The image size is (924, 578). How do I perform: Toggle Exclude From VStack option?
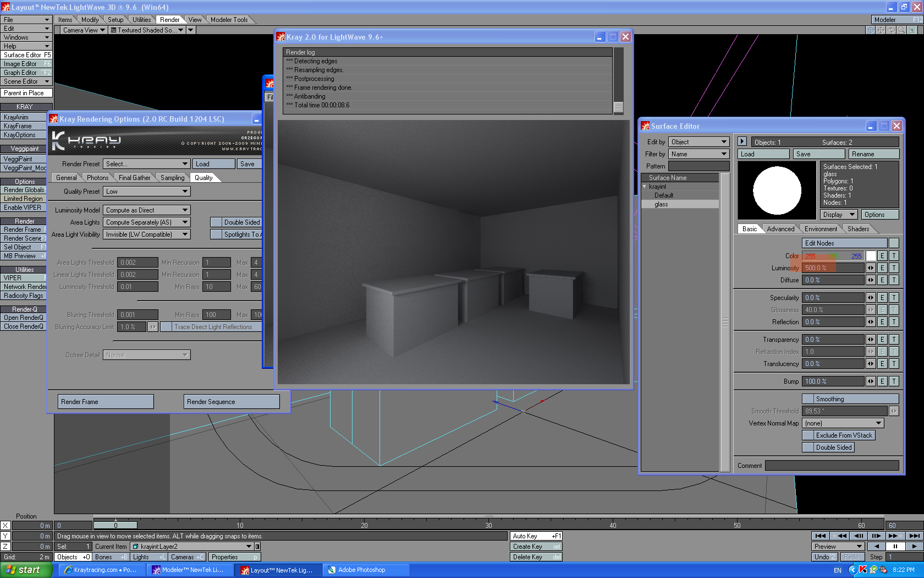807,435
